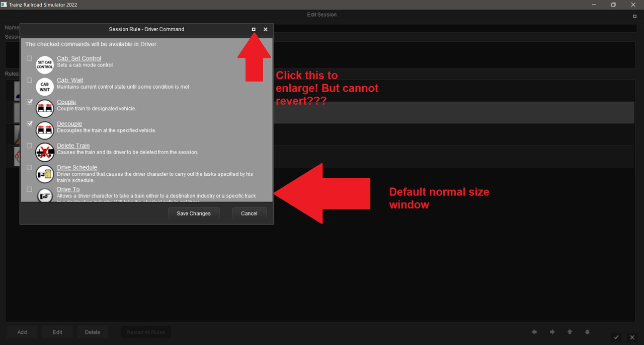Enlarge the Session Rule dialog
This screenshot has width=644, height=345.
[254, 29]
